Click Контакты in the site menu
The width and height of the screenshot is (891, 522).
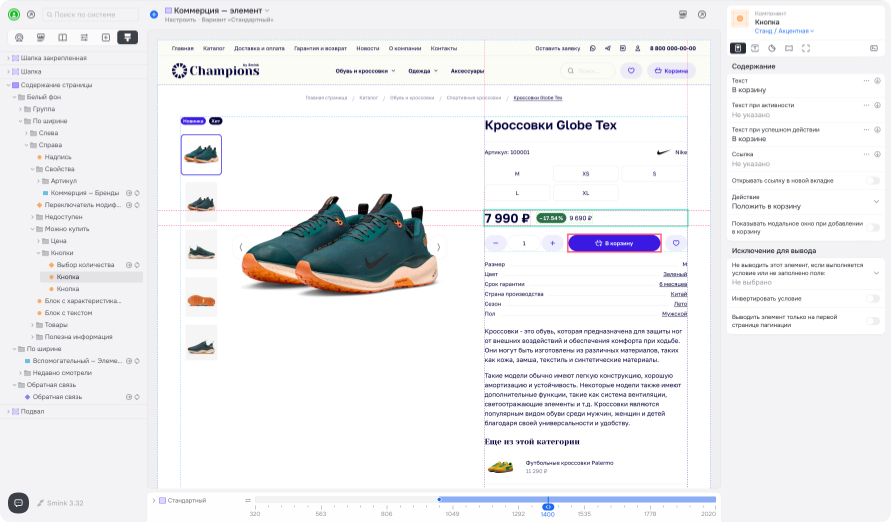(x=444, y=48)
